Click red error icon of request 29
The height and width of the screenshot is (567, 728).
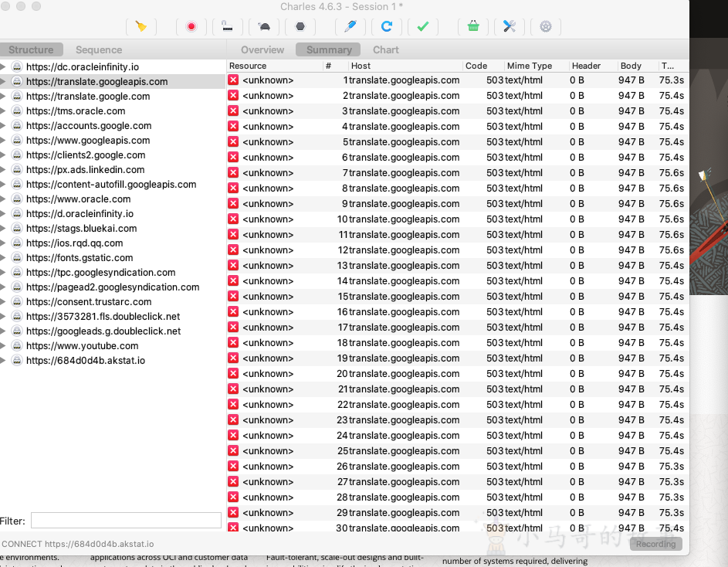[233, 512]
